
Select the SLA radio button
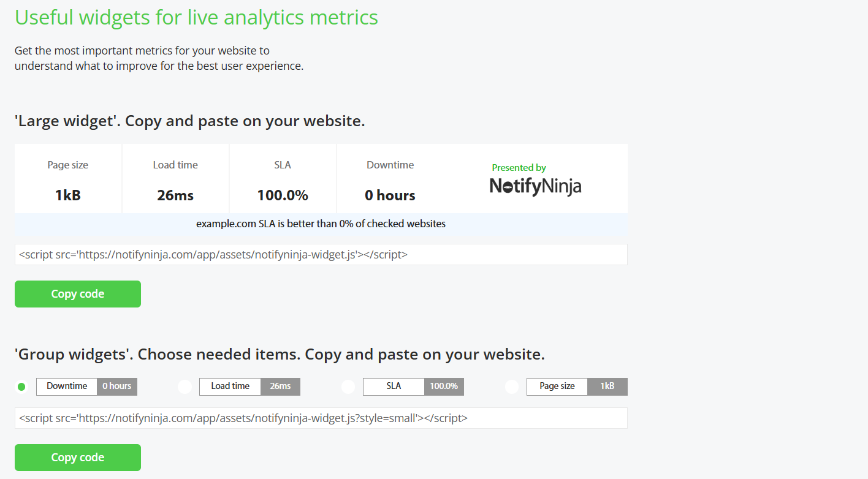pyautogui.click(x=348, y=387)
